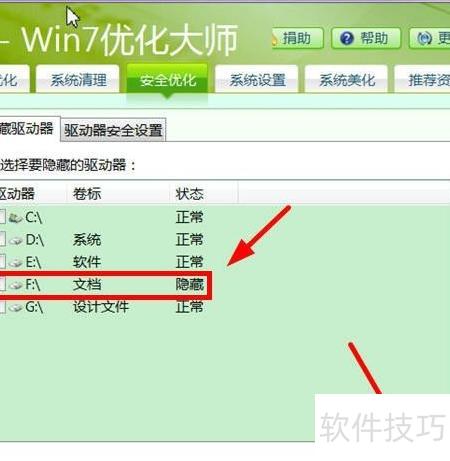
Task: Open the 系统设置 tab
Action: [x=257, y=79]
